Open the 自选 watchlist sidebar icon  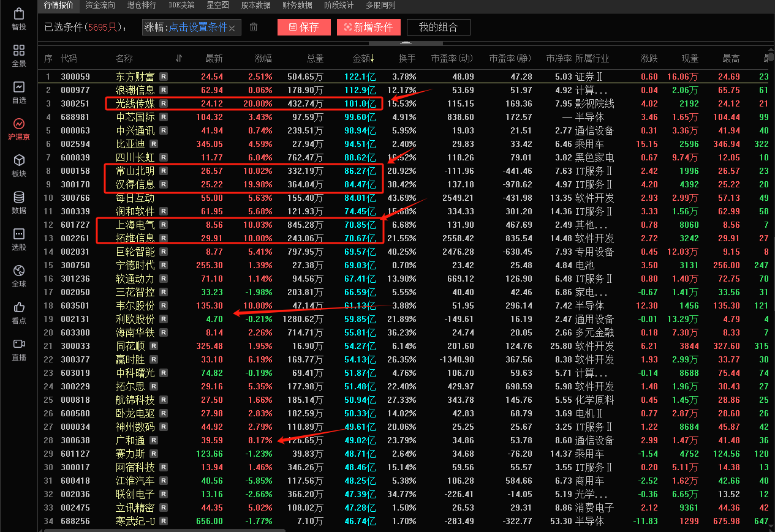pyautogui.click(x=19, y=92)
